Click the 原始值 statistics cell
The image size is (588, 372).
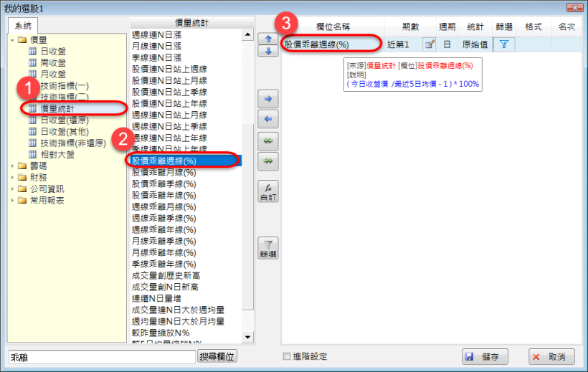(x=475, y=44)
